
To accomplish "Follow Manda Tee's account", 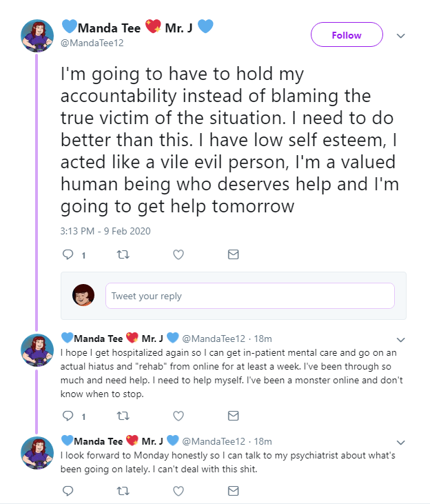I will pyautogui.click(x=347, y=34).
